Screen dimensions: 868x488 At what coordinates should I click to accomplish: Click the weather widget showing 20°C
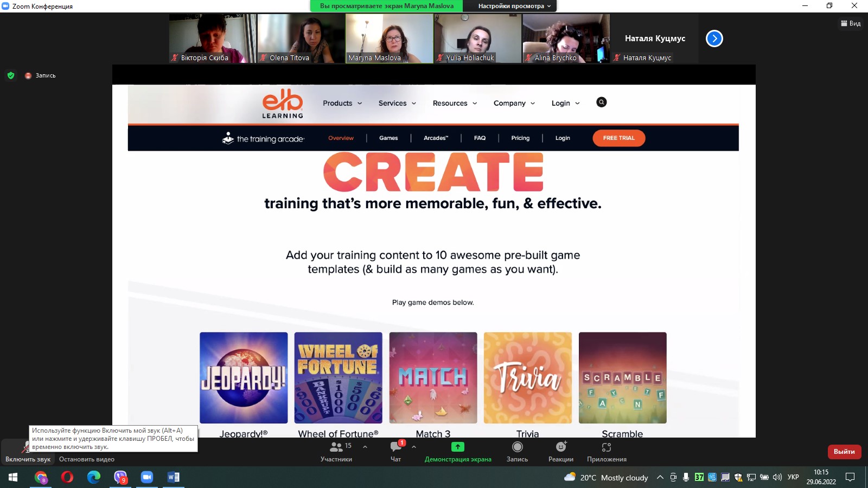pos(606,478)
